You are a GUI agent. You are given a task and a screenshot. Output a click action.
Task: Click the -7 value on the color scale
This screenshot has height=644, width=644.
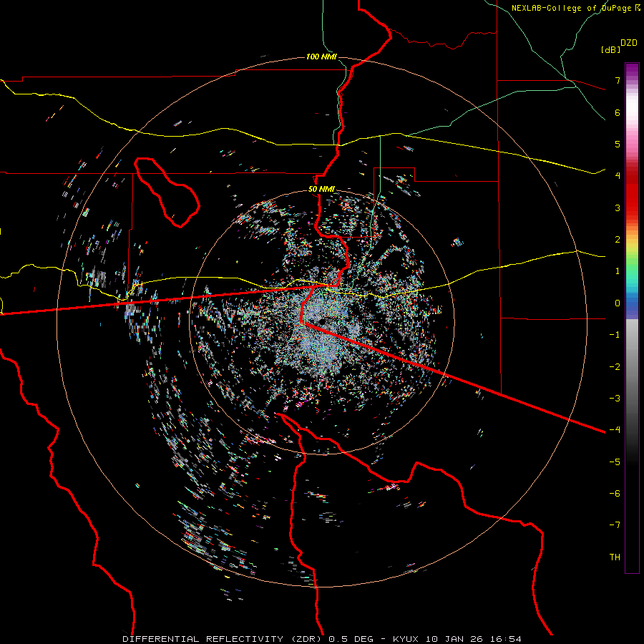tap(615, 525)
